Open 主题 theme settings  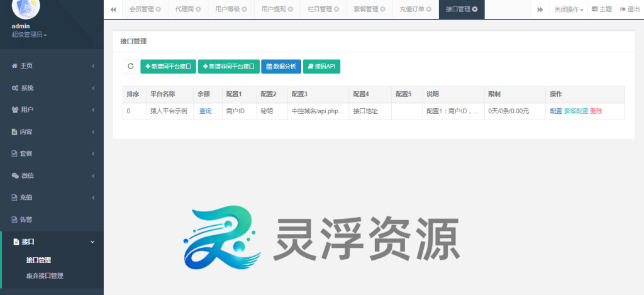point(602,9)
